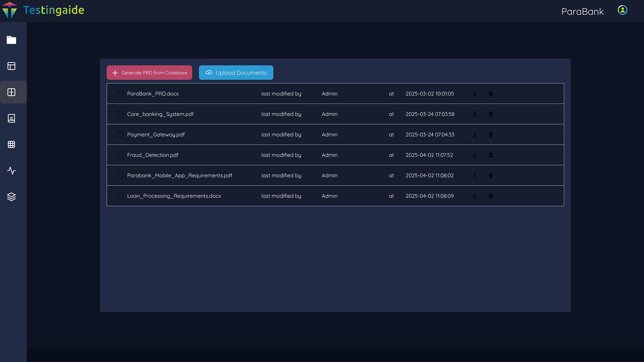Tick the checkbox for ParaBank_PRD.docx

[121, 94]
